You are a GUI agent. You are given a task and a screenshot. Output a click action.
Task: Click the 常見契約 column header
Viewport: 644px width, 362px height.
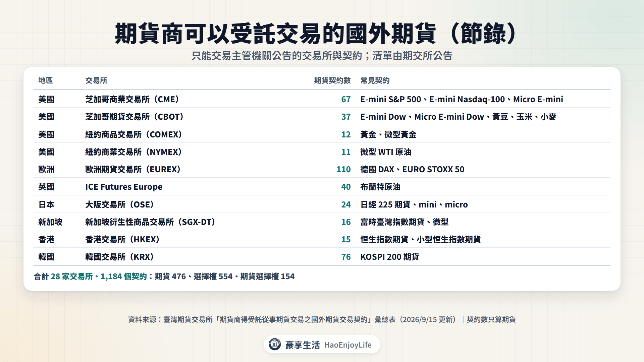[x=375, y=80]
